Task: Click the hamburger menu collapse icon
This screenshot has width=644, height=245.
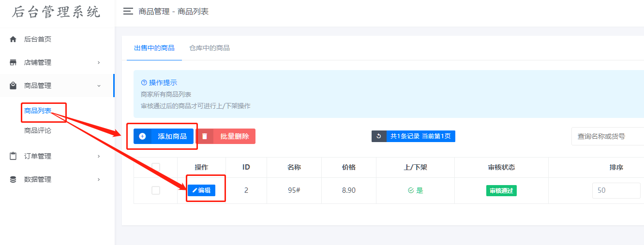Action: click(128, 11)
